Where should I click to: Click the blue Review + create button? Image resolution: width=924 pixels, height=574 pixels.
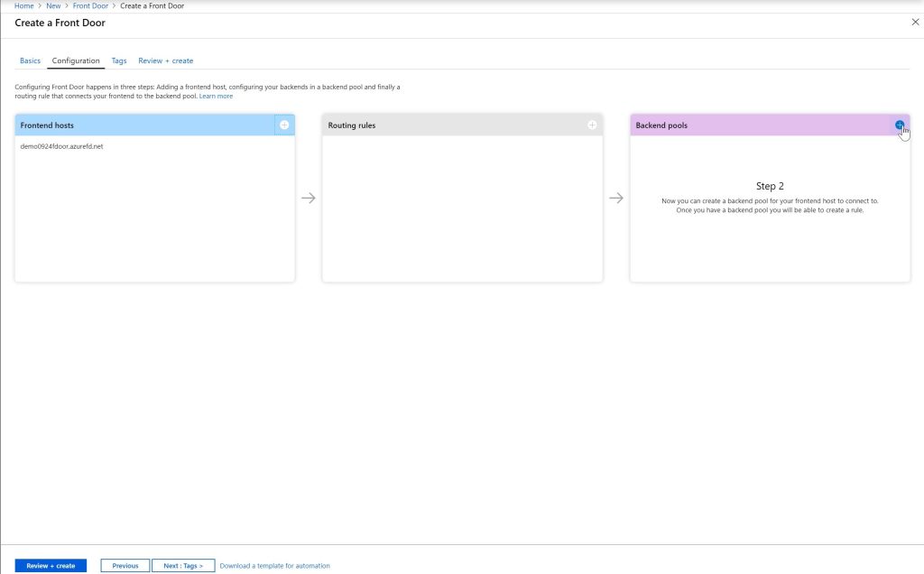(x=51, y=566)
